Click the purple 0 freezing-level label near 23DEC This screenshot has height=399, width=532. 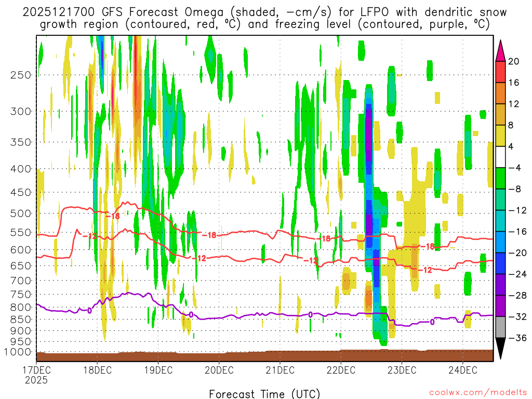[432, 322]
